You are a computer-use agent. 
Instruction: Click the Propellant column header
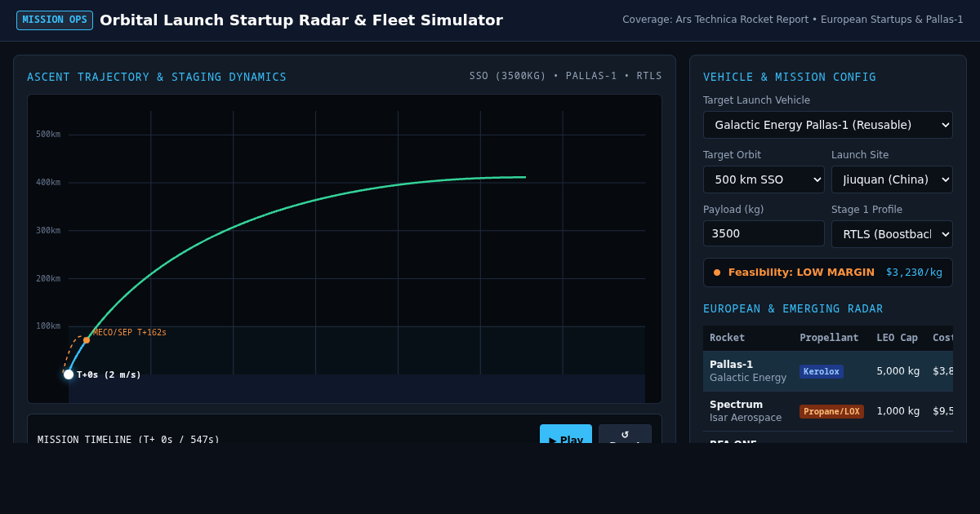pos(829,338)
